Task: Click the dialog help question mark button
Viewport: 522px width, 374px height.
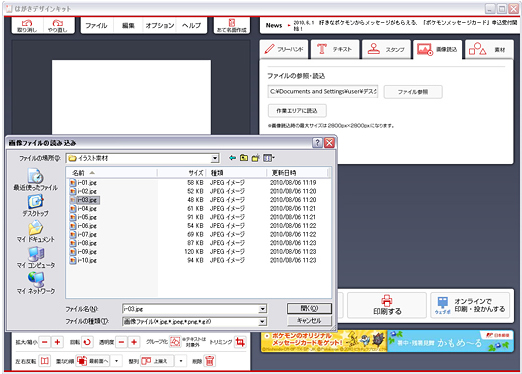Action: (317, 143)
